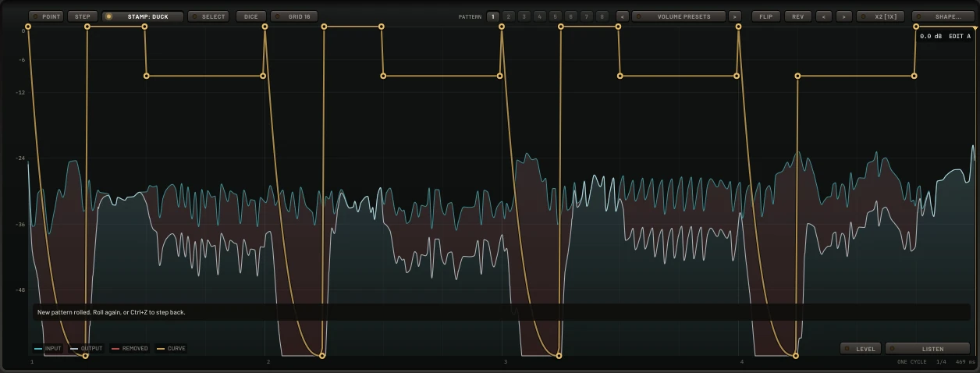
Task: Click beat marker 2 on the timeline
Action: coord(268,362)
